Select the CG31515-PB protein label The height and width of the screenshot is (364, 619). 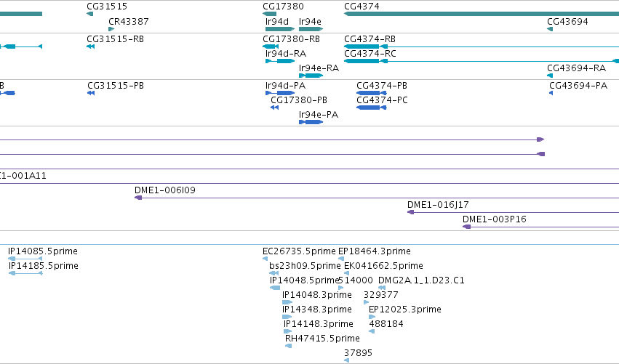115,86
